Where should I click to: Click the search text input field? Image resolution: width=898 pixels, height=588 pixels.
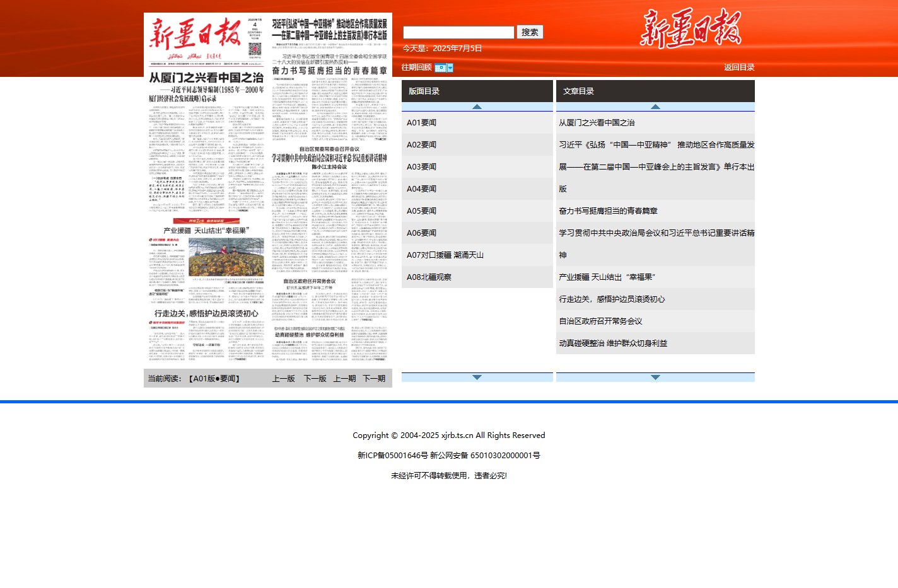[458, 32]
